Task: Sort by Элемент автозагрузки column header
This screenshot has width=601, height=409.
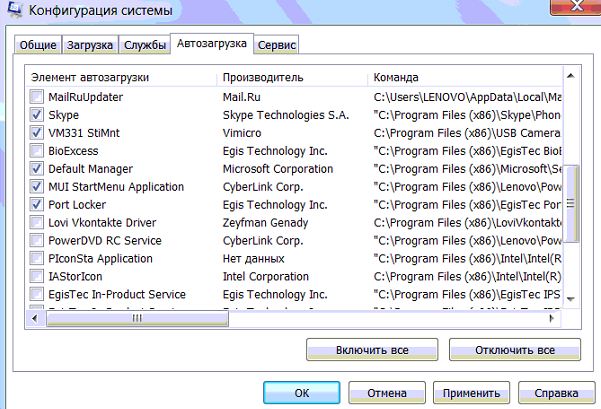Action: pyautogui.click(x=122, y=77)
